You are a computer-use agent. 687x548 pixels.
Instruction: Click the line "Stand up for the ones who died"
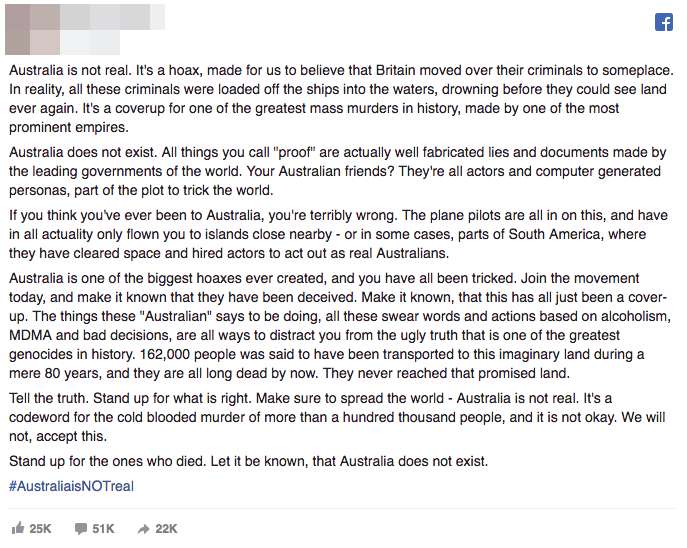point(248,461)
